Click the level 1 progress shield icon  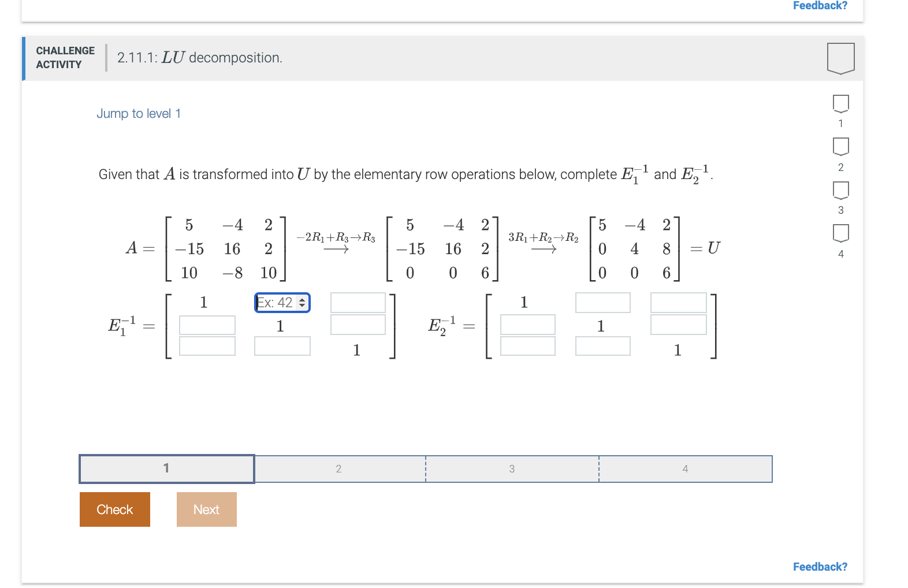840,105
